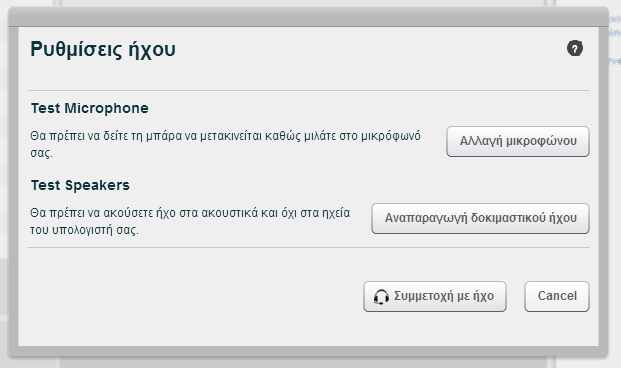Click the dimmed page area left of dialog
Screen dimensions: 621x368
(x=4, y=182)
